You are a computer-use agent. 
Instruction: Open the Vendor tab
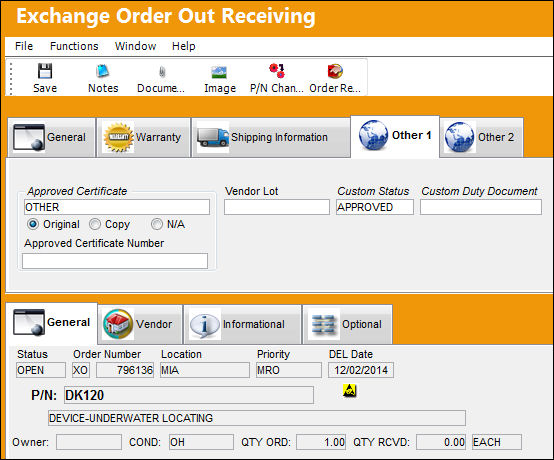tap(140, 324)
